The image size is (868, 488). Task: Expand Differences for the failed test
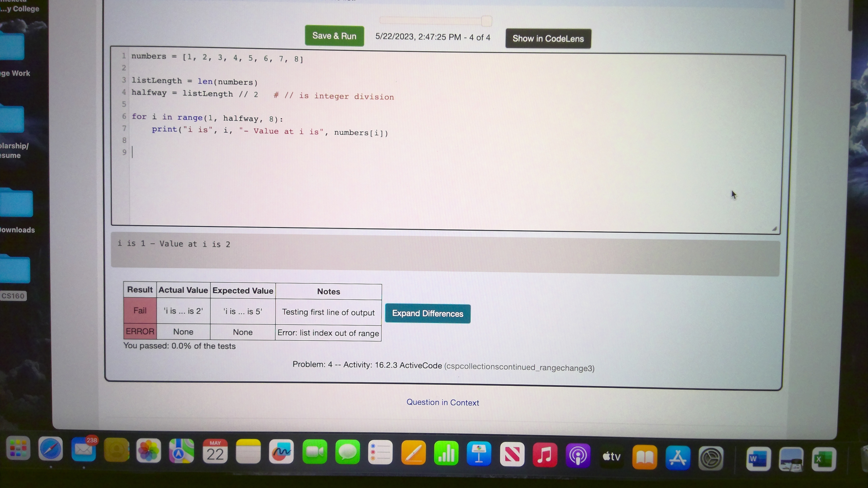point(427,314)
